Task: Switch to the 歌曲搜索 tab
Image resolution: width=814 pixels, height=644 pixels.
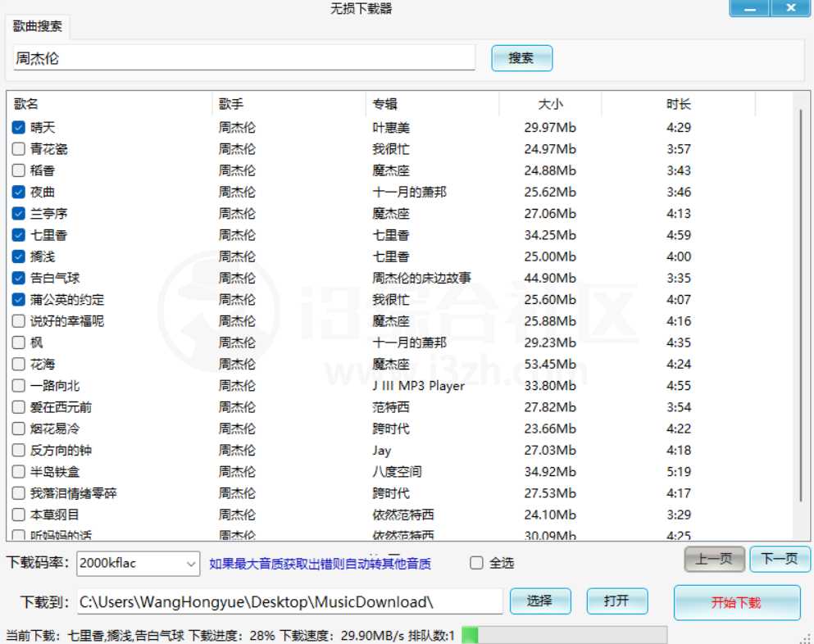Action: (38, 26)
